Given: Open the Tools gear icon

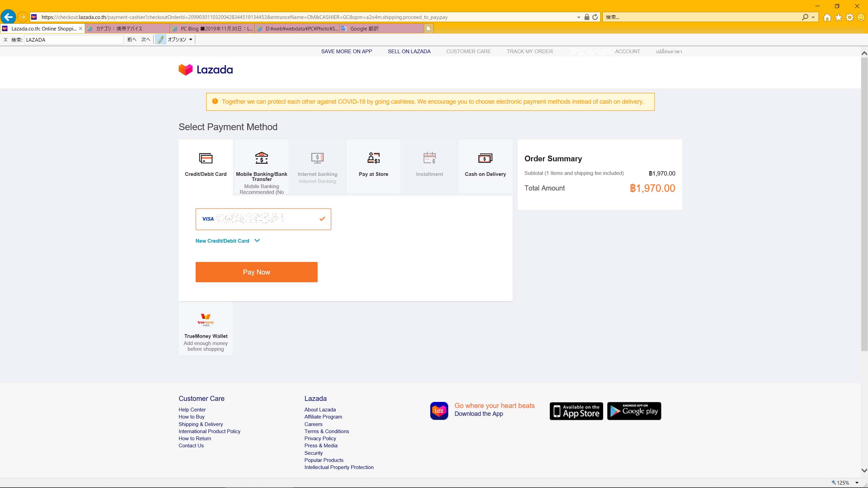Looking at the screenshot, I should click(850, 17).
